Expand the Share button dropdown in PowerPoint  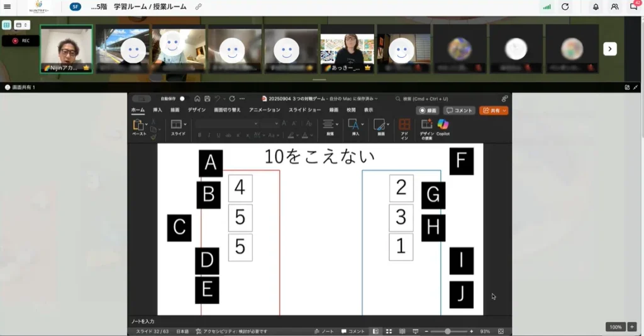coord(504,111)
